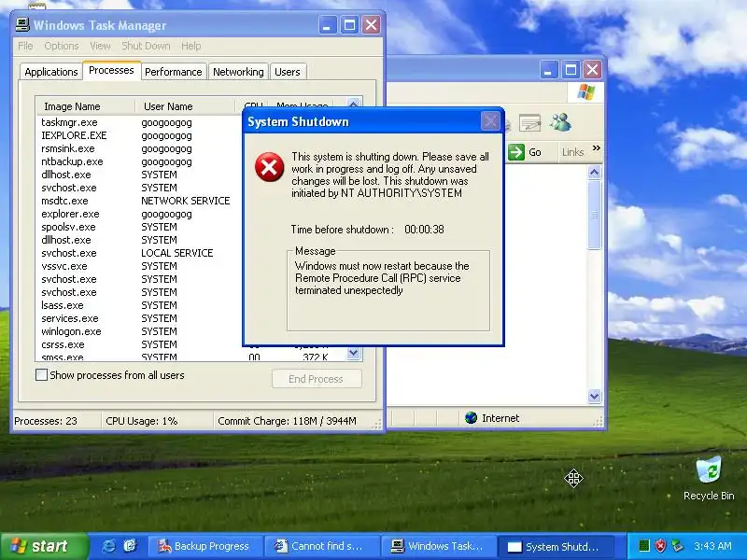Sort processes by Image Name column header
747x560 pixels.
coord(85,106)
